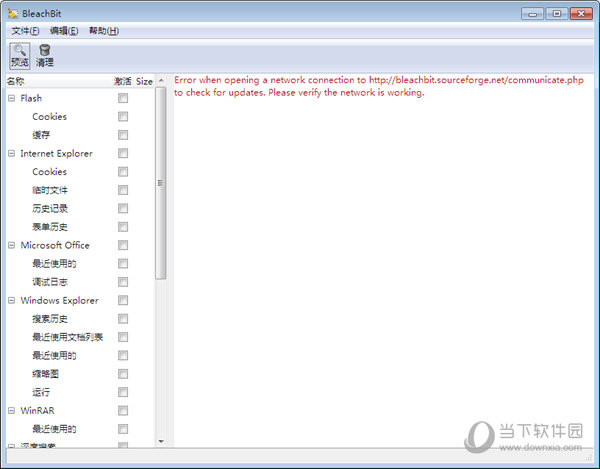The image size is (600, 469).
Task: Click the tree scrollbar down arrow
Action: click(x=161, y=441)
